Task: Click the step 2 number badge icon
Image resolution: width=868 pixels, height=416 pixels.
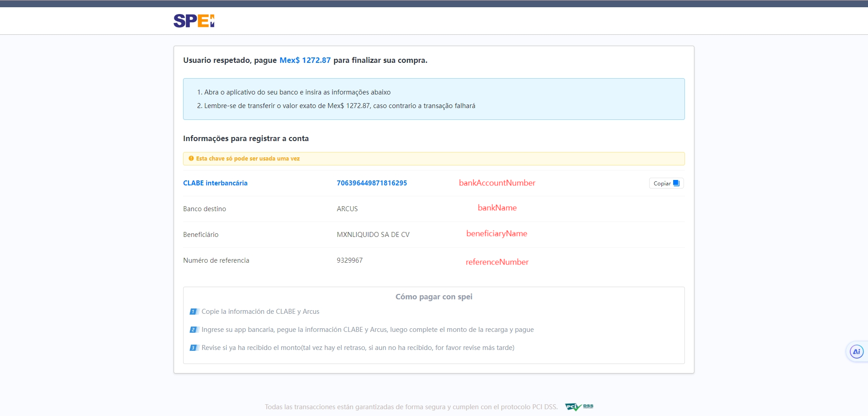Action: (x=193, y=330)
